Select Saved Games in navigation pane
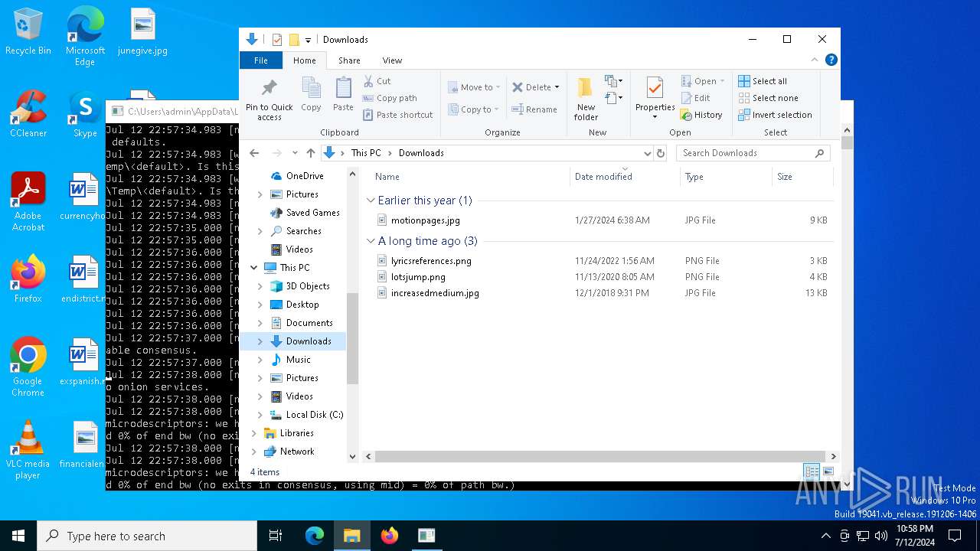The image size is (980, 551). (312, 213)
